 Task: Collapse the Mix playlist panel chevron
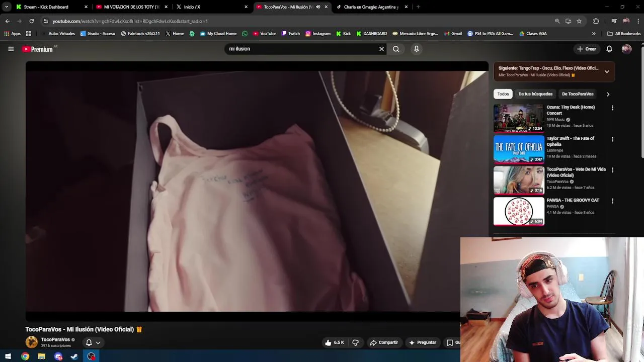pos(607,71)
